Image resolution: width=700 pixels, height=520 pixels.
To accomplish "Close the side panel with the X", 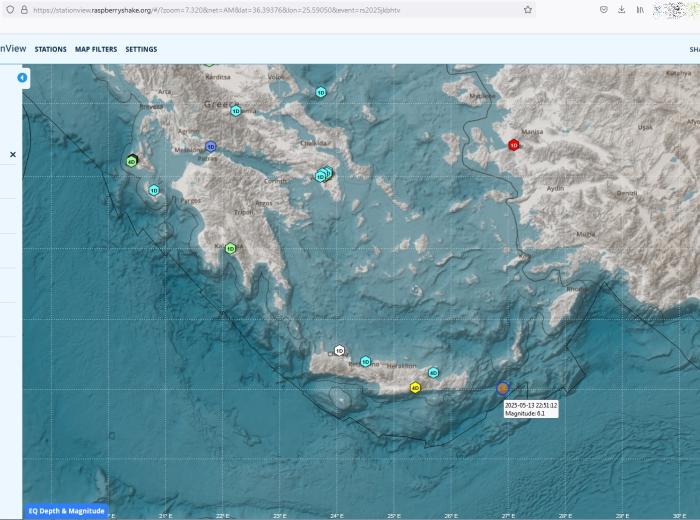I will tap(13, 154).
